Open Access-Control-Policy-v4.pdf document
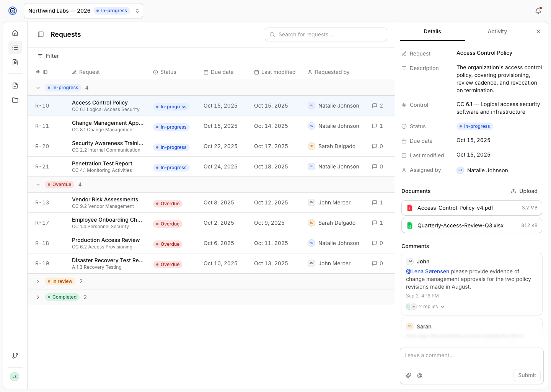 472,208
